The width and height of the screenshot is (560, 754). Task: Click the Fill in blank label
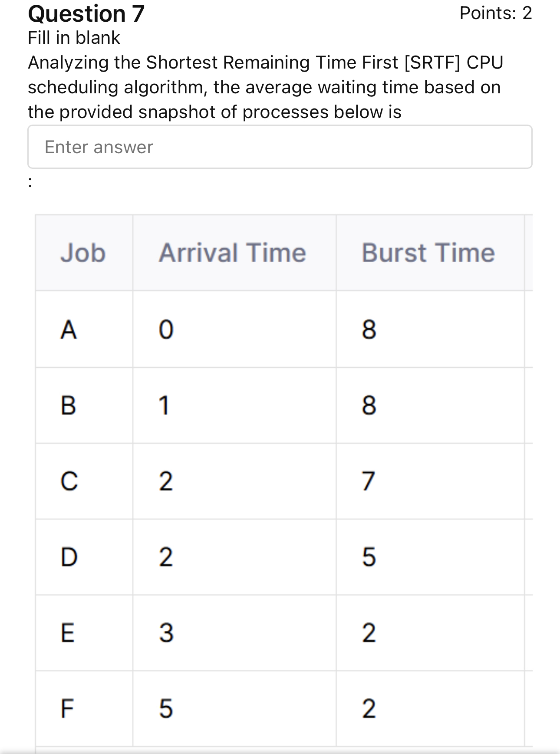(x=73, y=38)
